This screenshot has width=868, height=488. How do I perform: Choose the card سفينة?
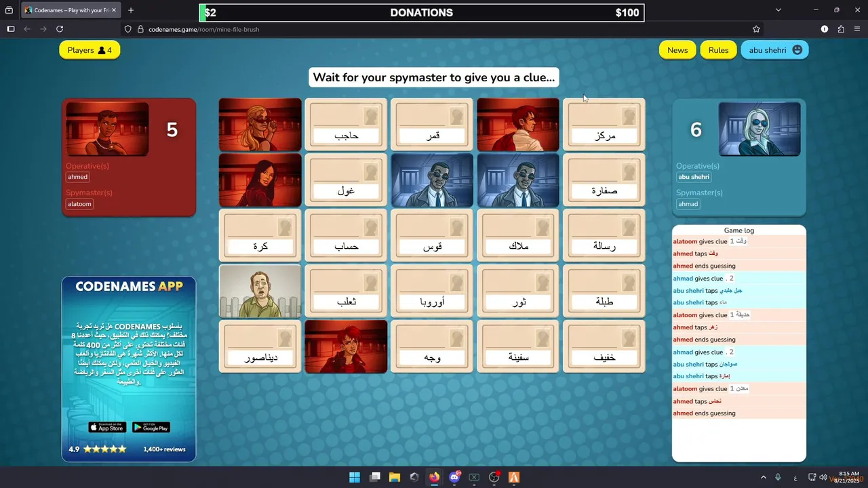518,346
